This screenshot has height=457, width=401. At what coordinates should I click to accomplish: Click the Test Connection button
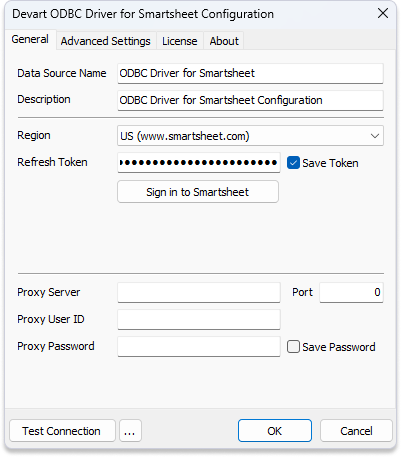[62, 431]
